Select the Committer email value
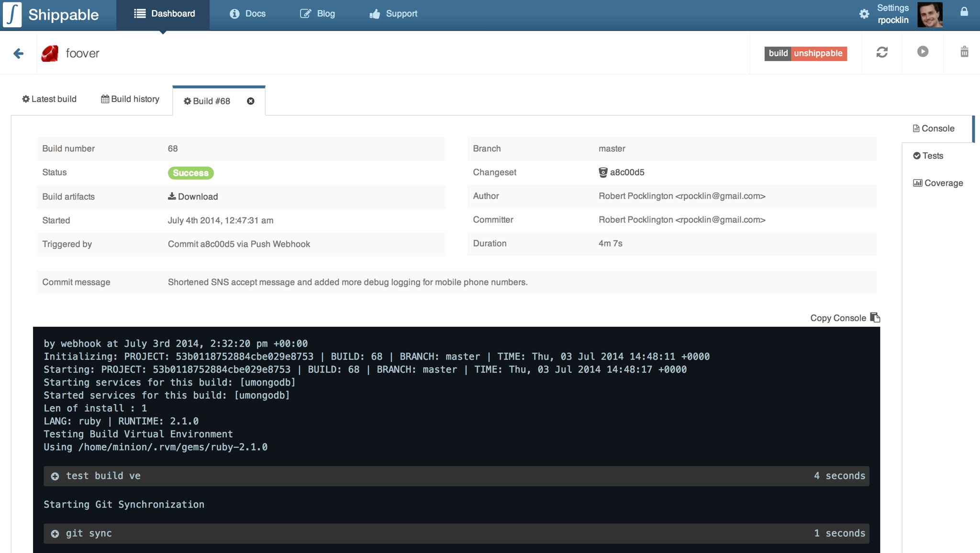Viewport: 980px width, 553px height. (720, 220)
